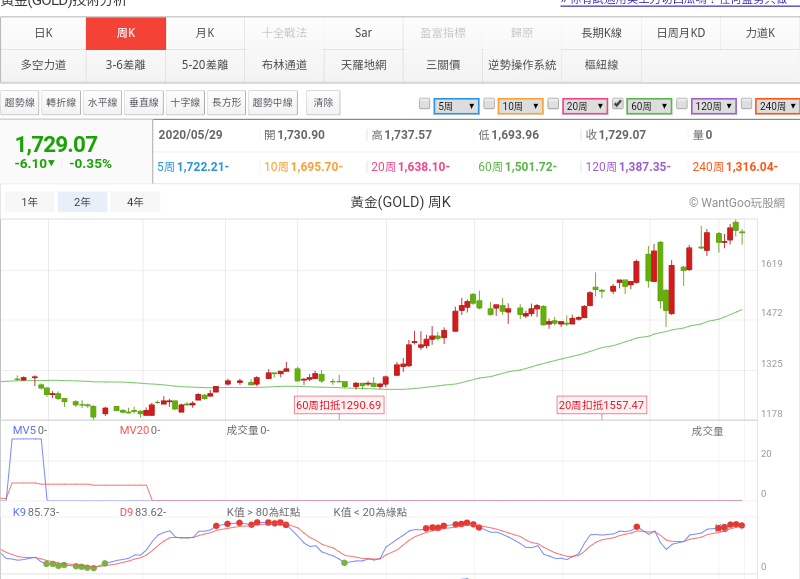Viewport: 800px width, 579px height.
Task: Choose the 長方形 rectangle drawing tool
Action: tap(226, 102)
